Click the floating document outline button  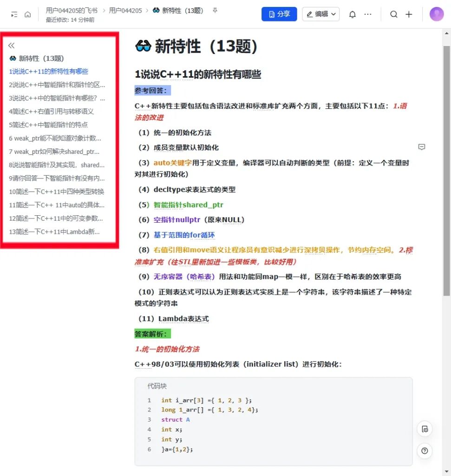click(x=425, y=429)
